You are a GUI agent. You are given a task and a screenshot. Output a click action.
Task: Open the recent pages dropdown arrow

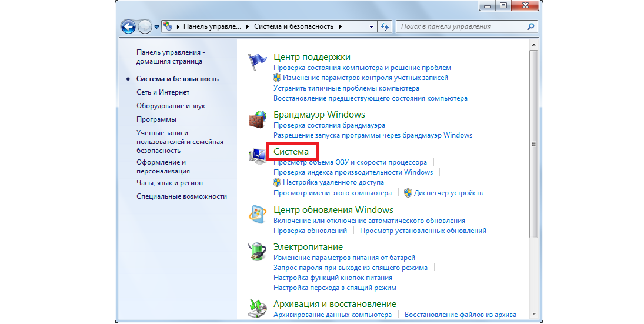(156, 27)
